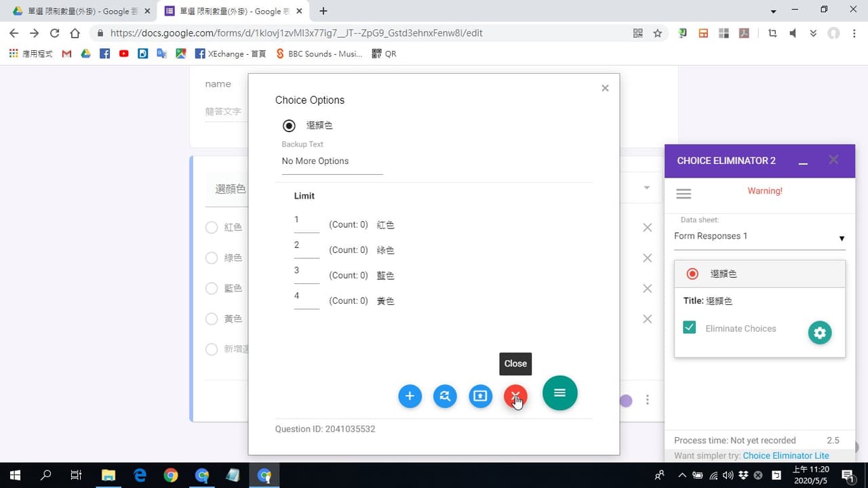Viewport: 868px width, 488px height.
Task: Click the blue refresh sync icon
Action: point(445,396)
